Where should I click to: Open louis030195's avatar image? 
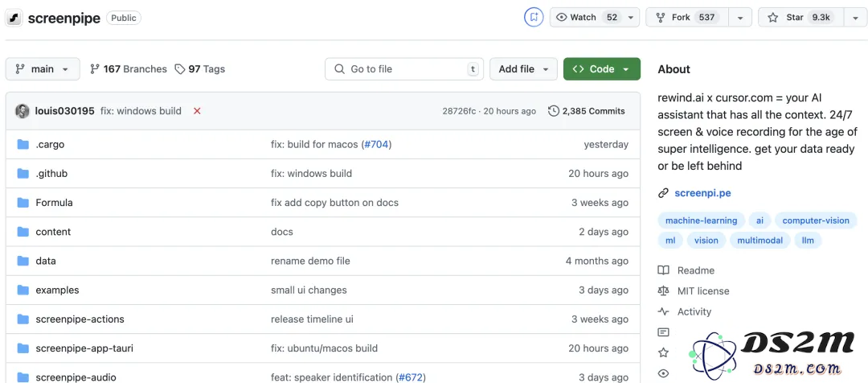[x=23, y=111]
